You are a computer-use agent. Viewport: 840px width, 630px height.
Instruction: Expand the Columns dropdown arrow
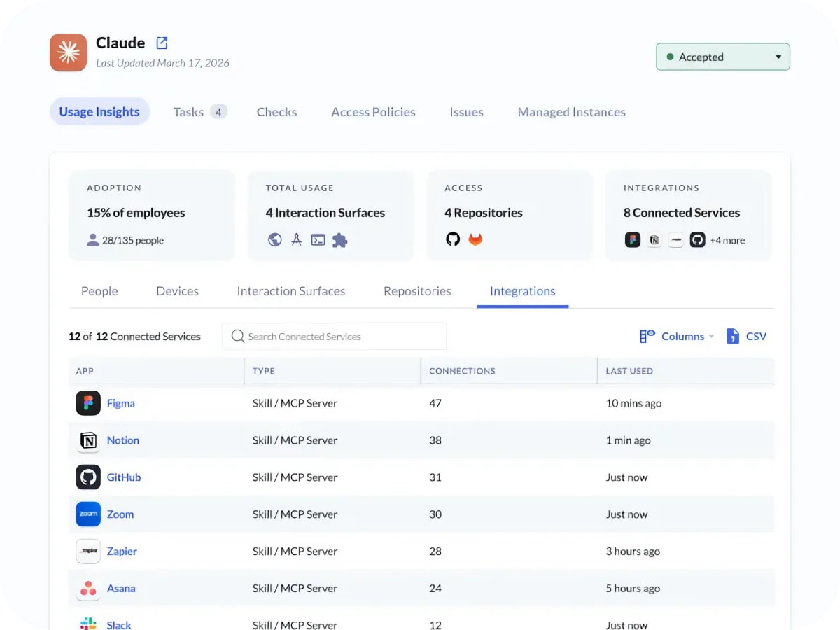pyautogui.click(x=711, y=337)
